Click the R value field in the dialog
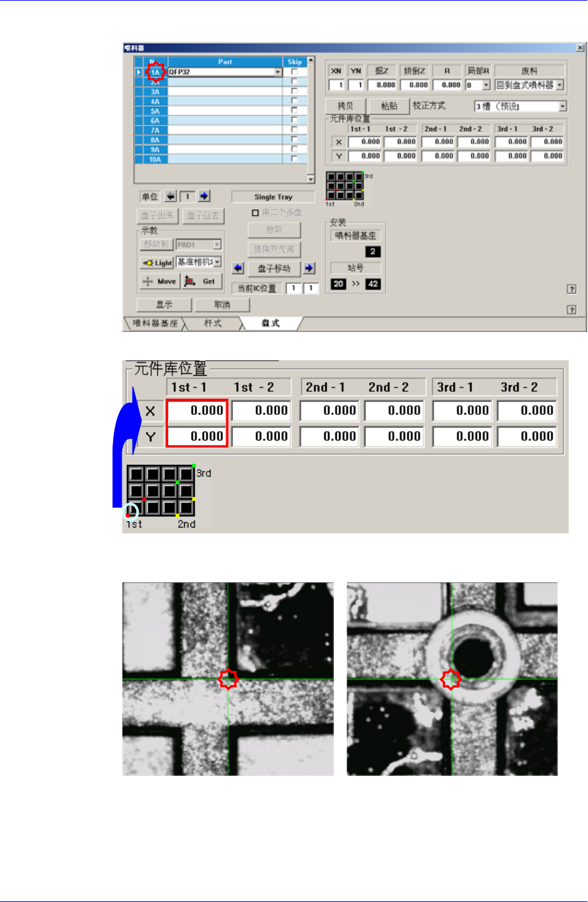The height and width of the screenshot is (902, 588). 448,85
